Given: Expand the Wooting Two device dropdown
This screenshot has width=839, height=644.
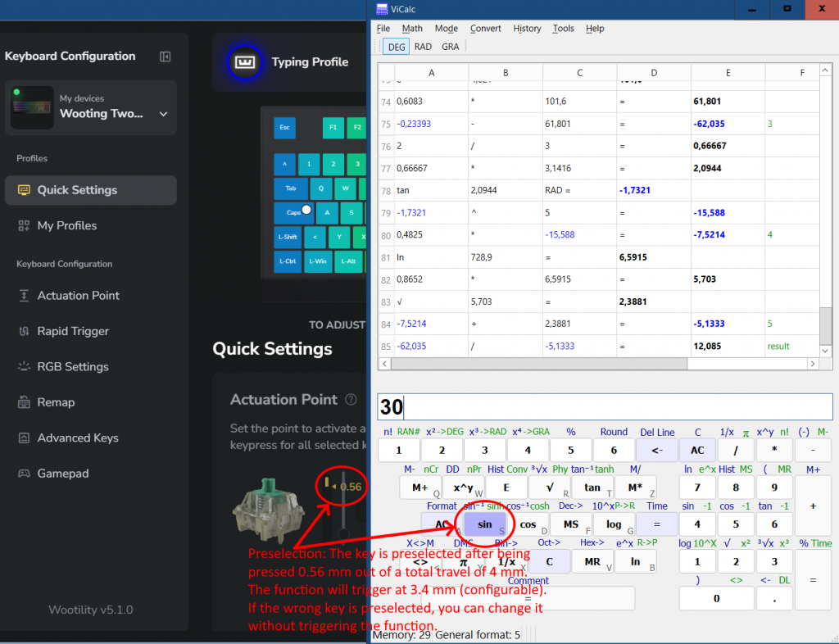Looking at the screenshot, I should tap(163, 114).
